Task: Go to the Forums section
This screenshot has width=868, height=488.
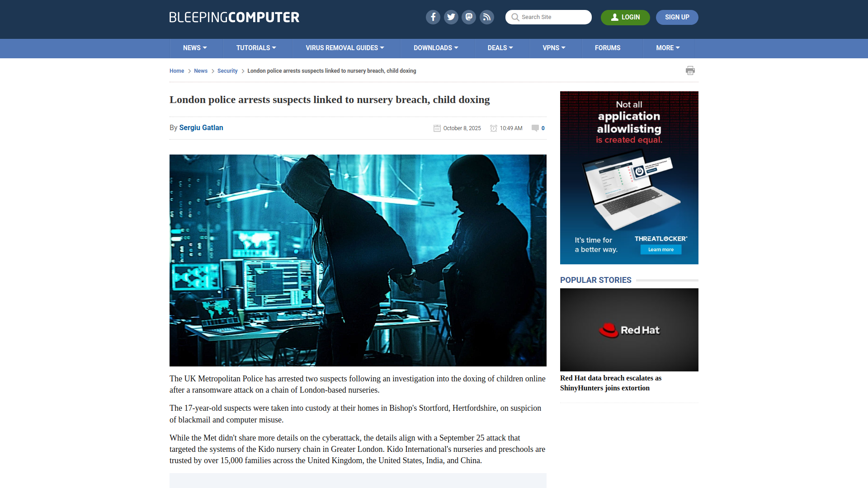Action: pyautogui.click(x=607, y=48)
